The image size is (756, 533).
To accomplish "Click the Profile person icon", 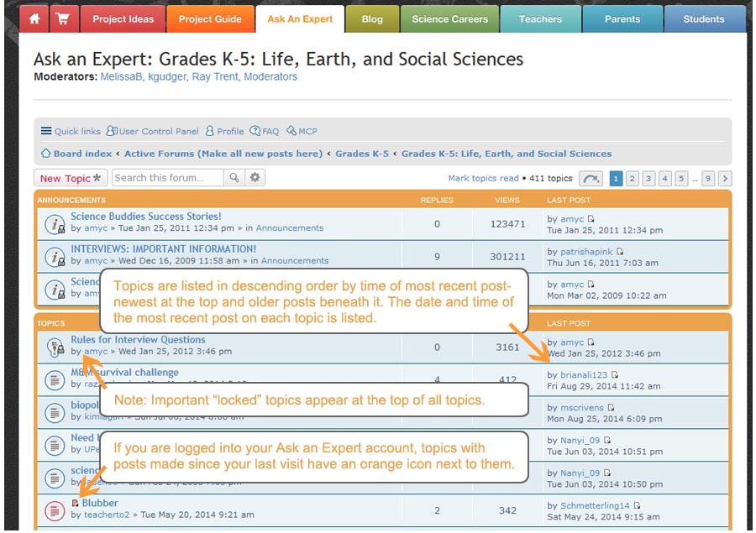I will (210, 131).
